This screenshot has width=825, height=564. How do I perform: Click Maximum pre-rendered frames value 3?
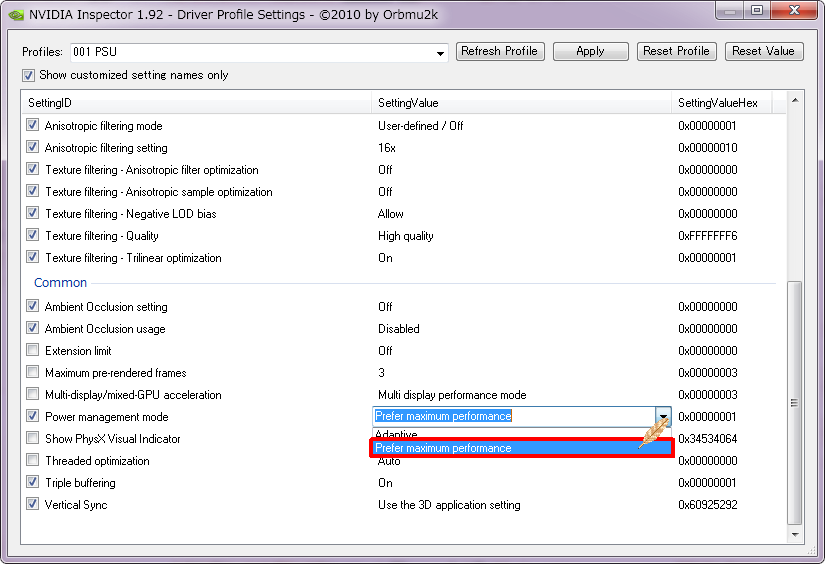381,372
